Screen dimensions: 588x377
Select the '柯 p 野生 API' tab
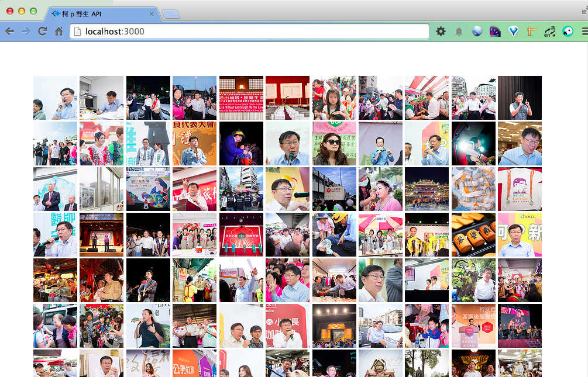click(x=97, y=13)
